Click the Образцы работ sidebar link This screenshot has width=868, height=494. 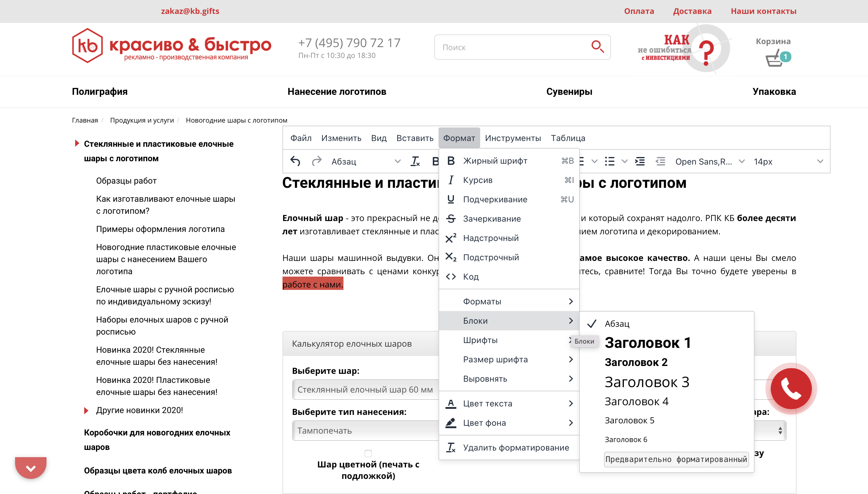coord(126,181)
